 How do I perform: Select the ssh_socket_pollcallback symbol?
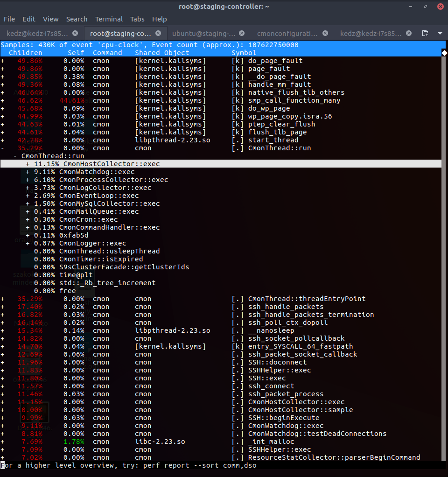296,338
